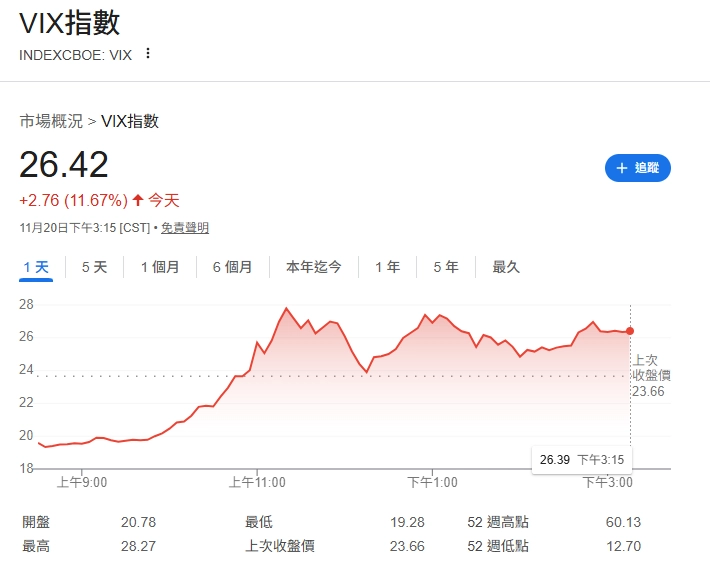Click the 最高 value 28.27
Viewport: 710px width, 572px height.
[138, 546]
